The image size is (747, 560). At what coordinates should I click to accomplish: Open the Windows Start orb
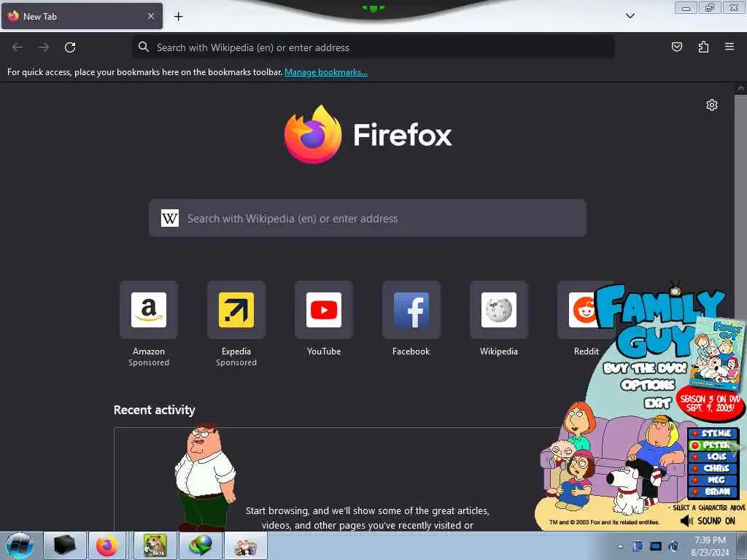20,545
